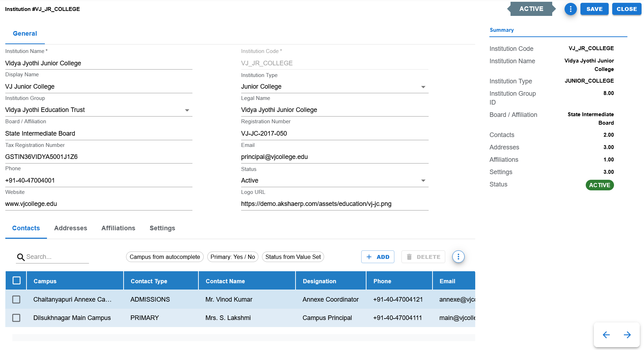Open the header three-dot actions menu
644x350 pixels.
coord(571,9)
